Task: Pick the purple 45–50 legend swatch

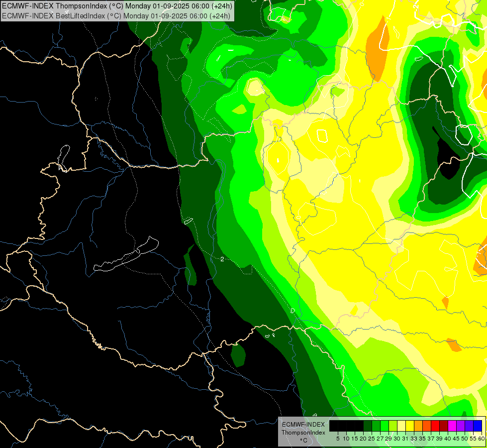Action: click(x=461, y=426)
